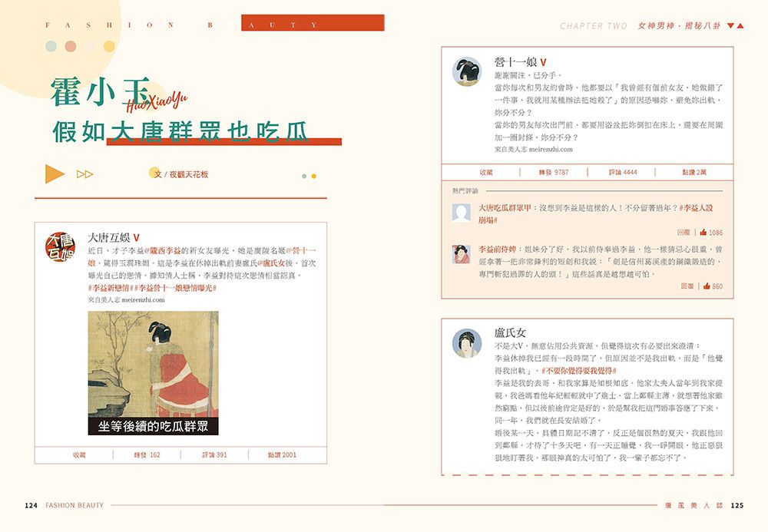Click the red downward triangle in header
This screenshot has width=768, height=532.
click(731, 25)
